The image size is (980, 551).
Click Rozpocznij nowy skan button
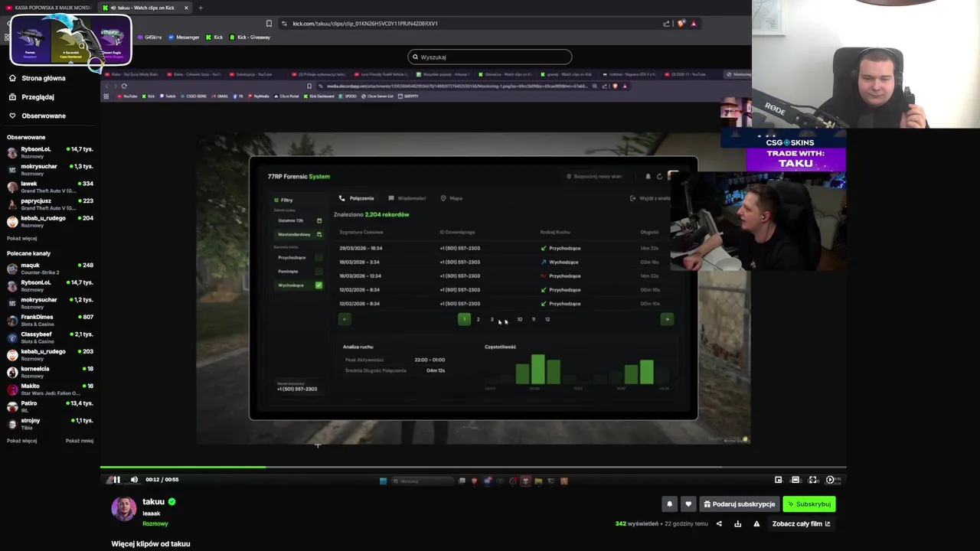[594, 177]
